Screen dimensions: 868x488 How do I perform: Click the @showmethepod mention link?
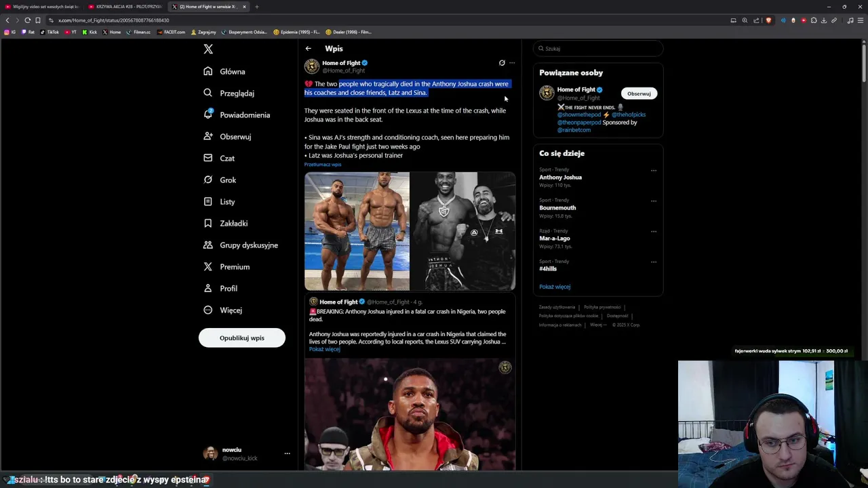pyautogui.click(x=579, y=115)
